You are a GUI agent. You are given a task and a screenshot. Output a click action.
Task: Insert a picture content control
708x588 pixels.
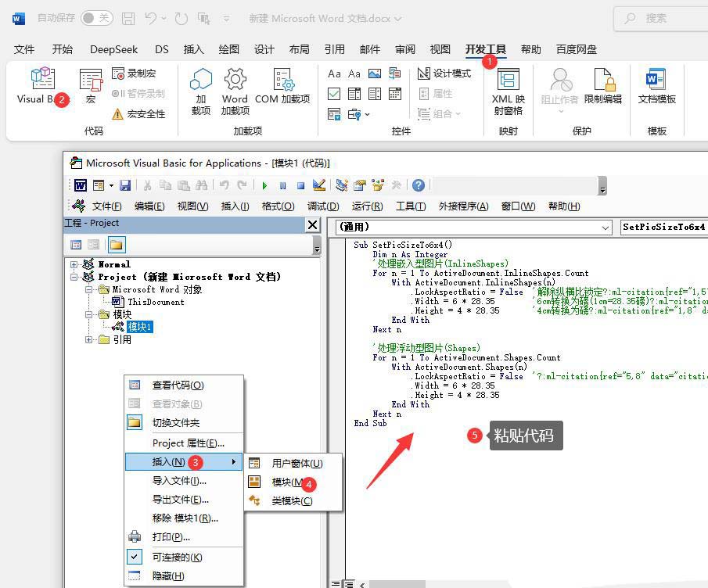375,73
